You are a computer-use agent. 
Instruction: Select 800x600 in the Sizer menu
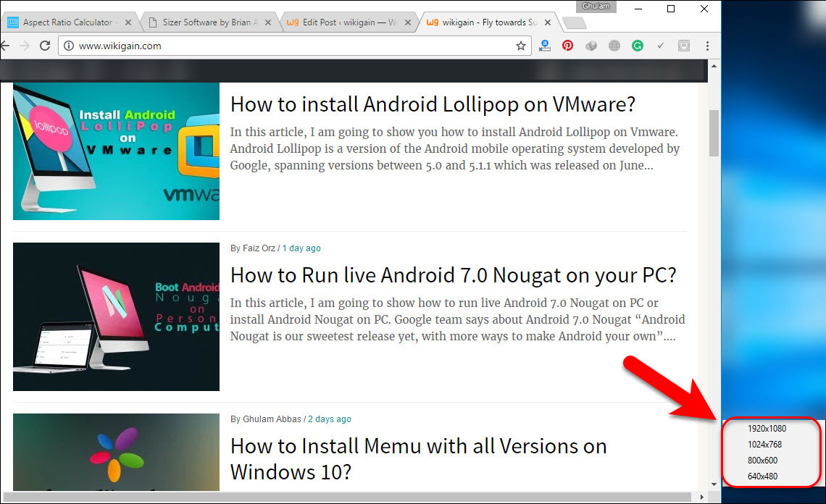click(x=763, y=461)
